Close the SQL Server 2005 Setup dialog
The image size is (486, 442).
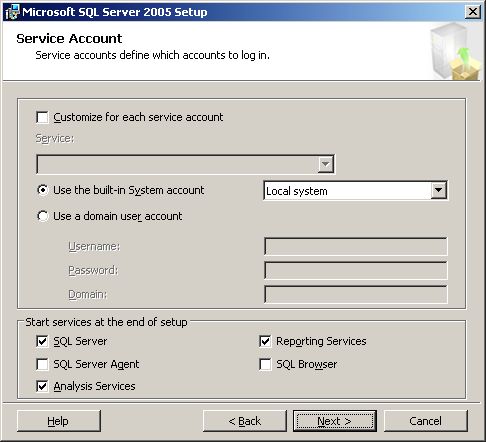tap(472, 12)
